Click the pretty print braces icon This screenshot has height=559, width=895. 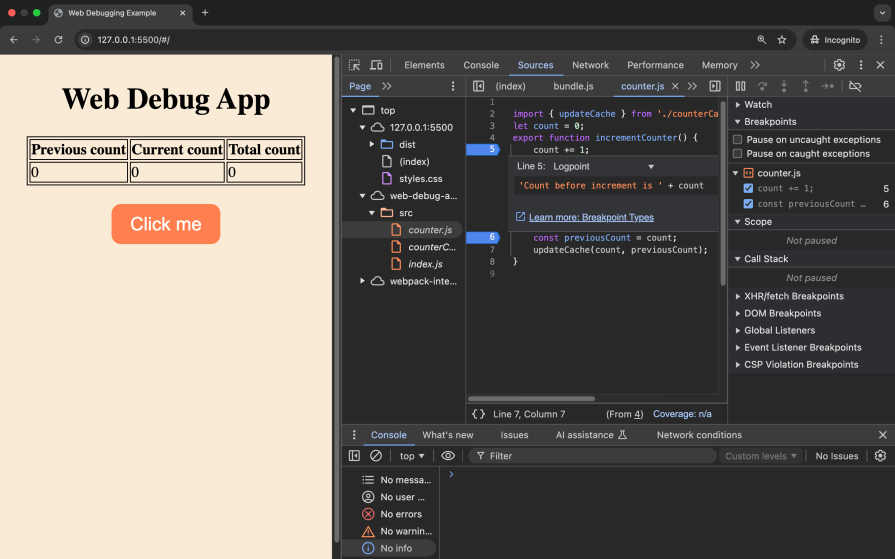point(478,414)
